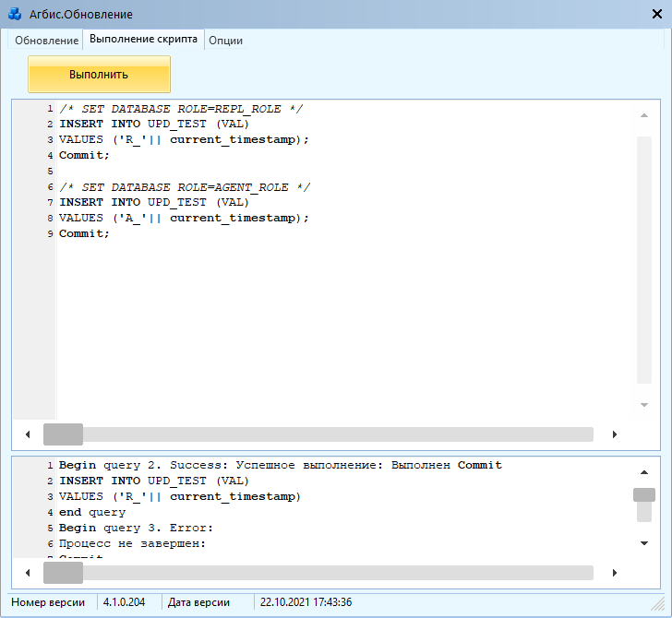Click the output log's scroll up arrow
The width and height of the screenshot is (672, 618).
click(x=644, y=471)
